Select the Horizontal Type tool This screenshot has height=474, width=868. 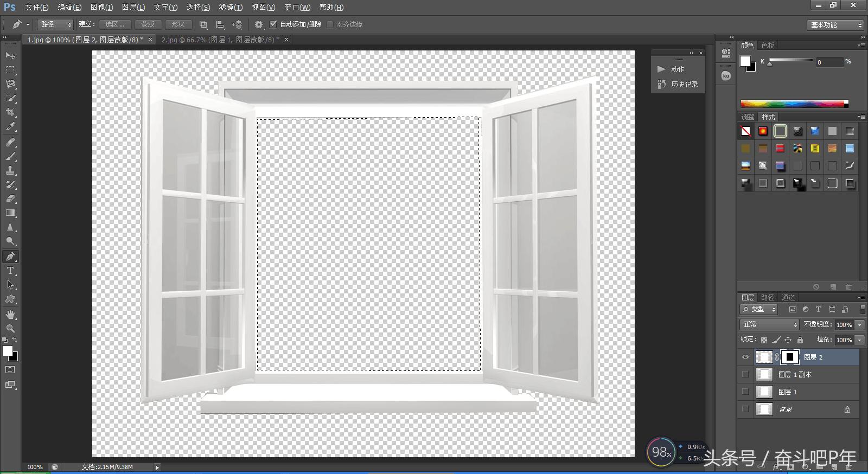(x=10, y=271)
